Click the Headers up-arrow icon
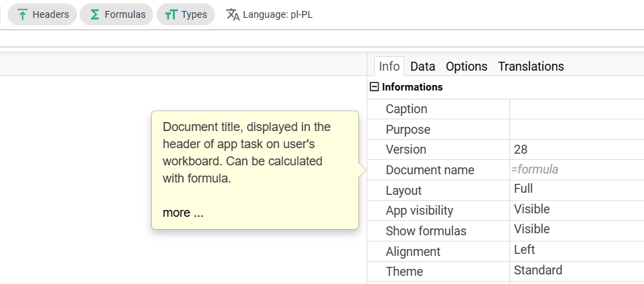This screenshot has height=284, width=644. tap(23, 15)
